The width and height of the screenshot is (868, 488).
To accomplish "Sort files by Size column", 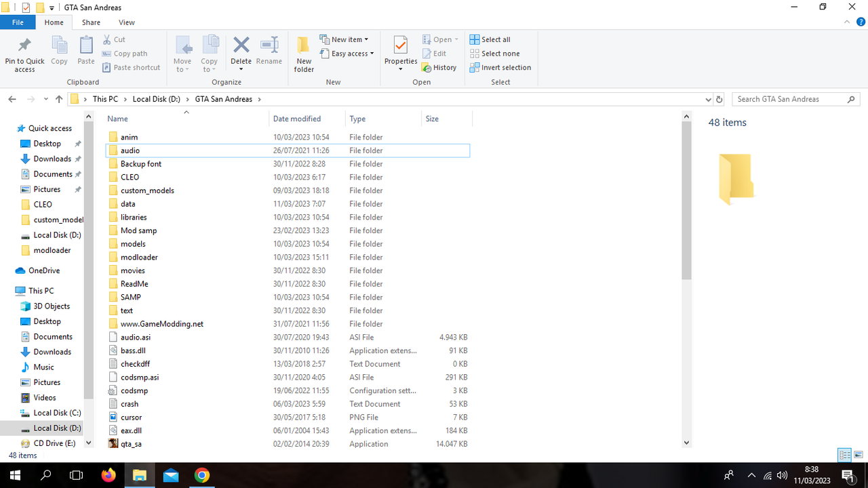I will tap(446, 119).
